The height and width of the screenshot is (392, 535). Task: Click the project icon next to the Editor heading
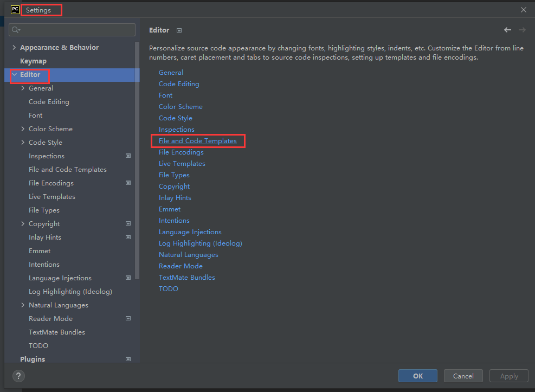[179, 30]
